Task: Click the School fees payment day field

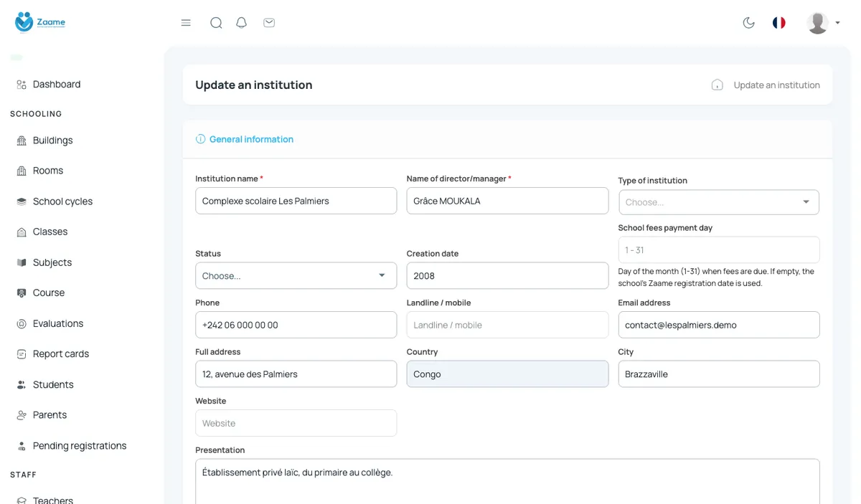Action: click(719, 250)
